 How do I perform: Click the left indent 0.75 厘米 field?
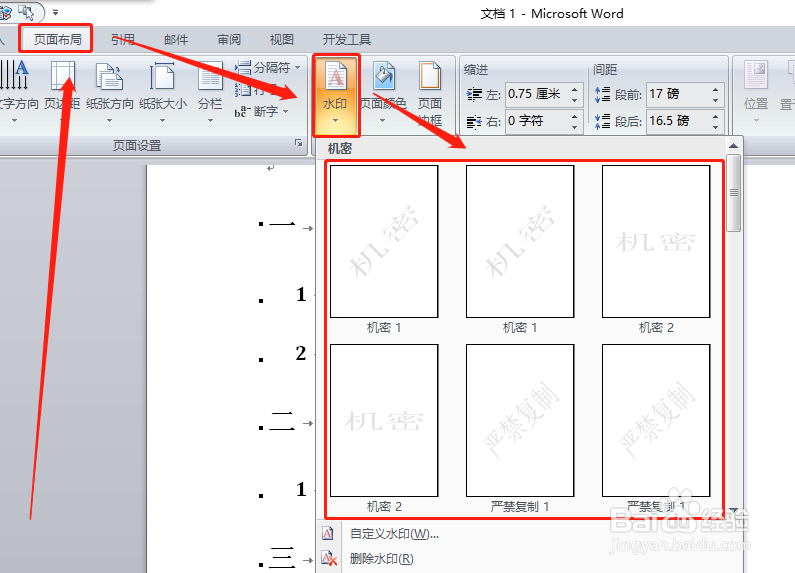click(x=537, y=94)
